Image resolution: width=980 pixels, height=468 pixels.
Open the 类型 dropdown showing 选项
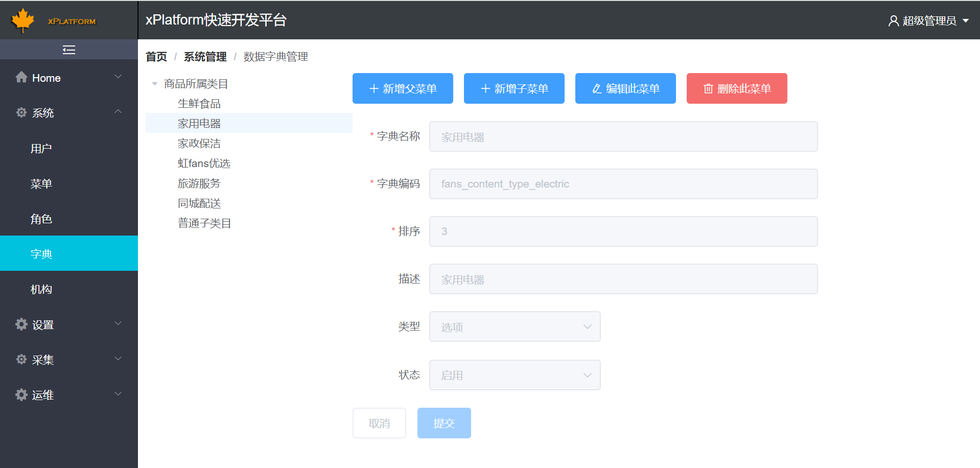[515, 326]
